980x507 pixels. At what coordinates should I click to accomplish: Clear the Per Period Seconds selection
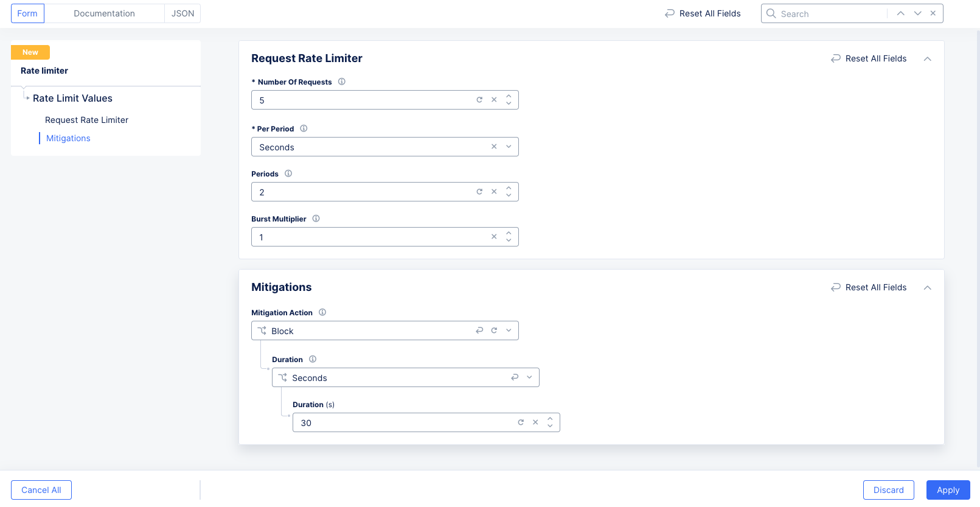tap(494, 147)
